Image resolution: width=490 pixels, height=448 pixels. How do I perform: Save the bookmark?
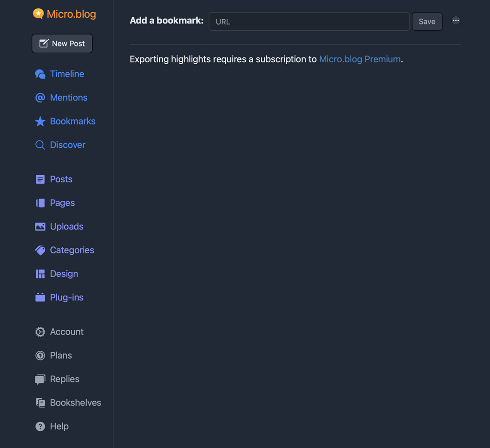pyautogui.click(x=427, y=21)
